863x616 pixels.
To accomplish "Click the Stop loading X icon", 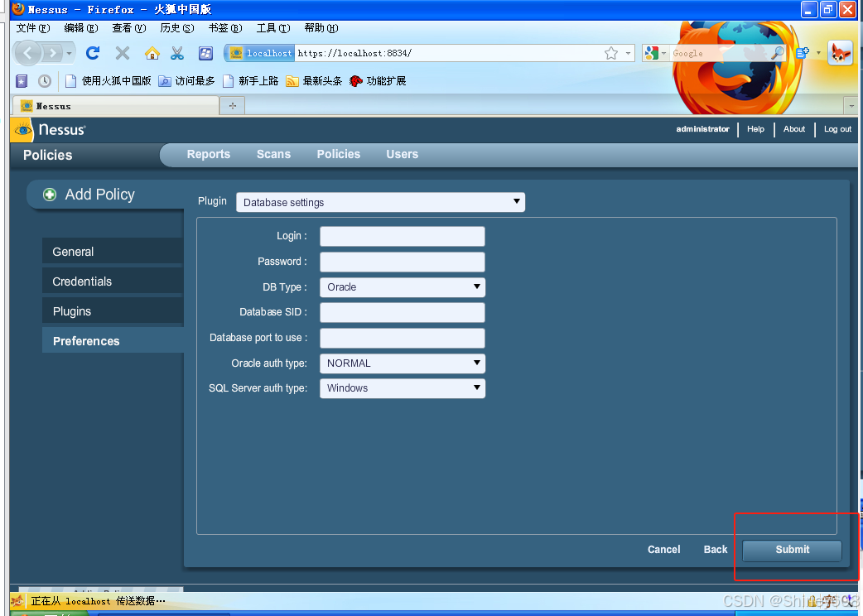I will point(123,53).
